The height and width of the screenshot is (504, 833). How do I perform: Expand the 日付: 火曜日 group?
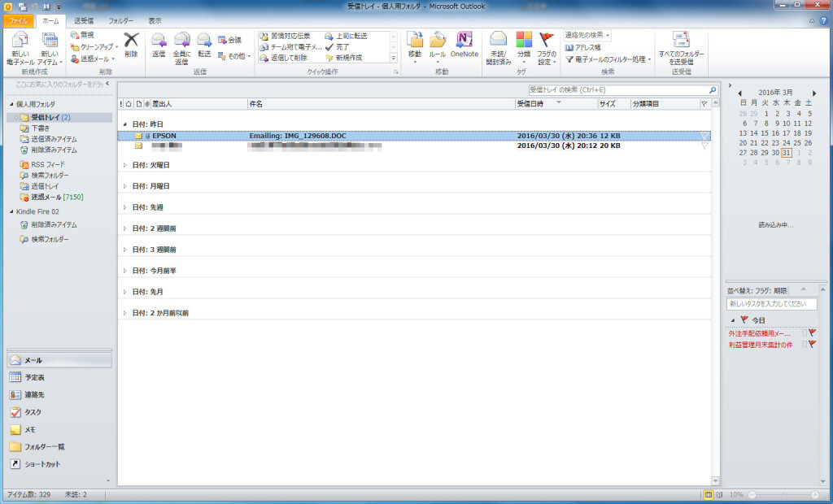point(125,165)
